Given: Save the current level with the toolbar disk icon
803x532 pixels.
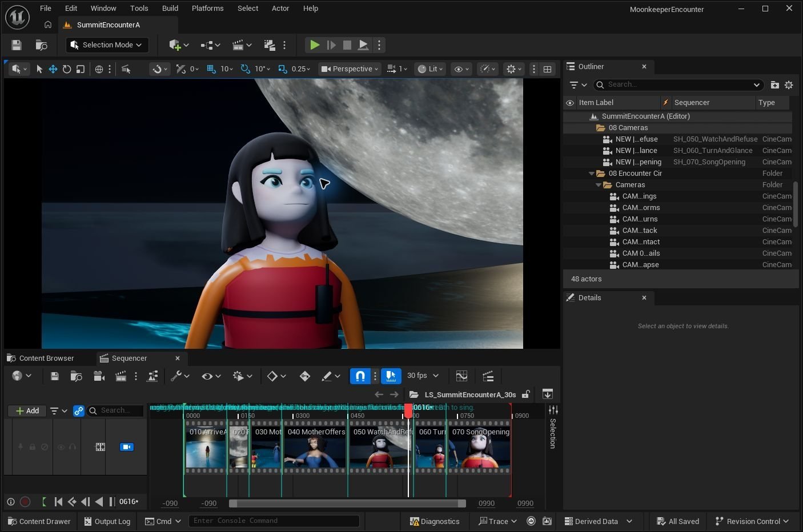Looking at the screenshot, I should pos(16,45).
